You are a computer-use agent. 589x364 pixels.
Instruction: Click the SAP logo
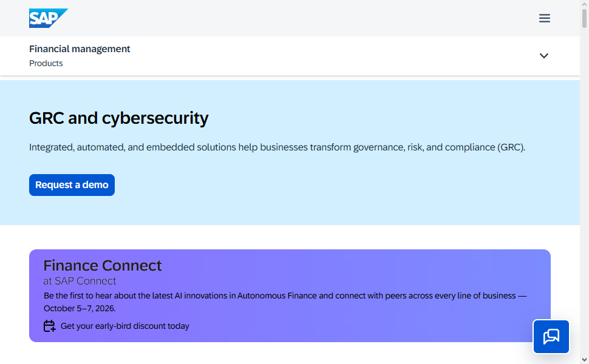click(x=49, y=18)
